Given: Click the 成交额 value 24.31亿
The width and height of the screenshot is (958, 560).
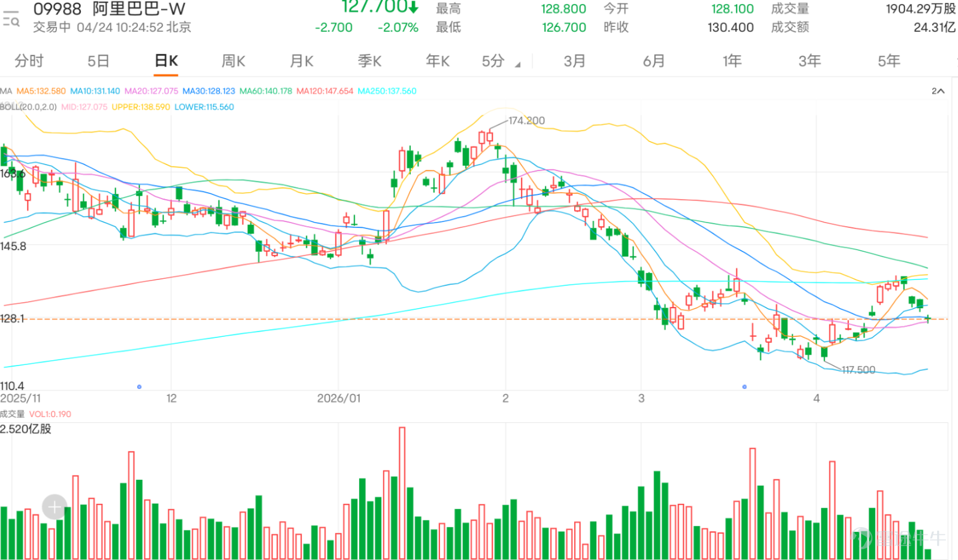Looking at the screenshot, I should click(x=934, y=28).
